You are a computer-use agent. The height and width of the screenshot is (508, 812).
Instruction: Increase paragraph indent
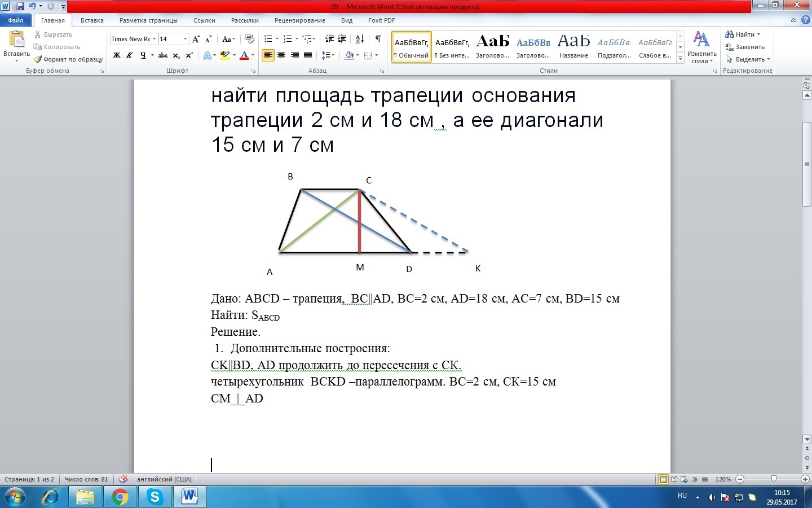(342, 39)
